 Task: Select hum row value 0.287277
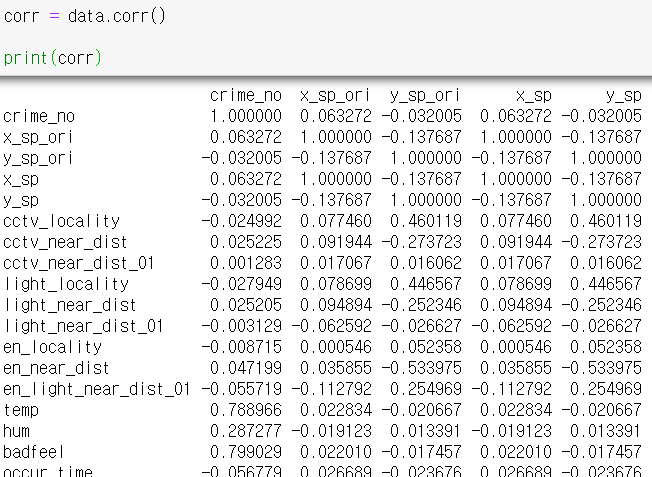(246, 431)
